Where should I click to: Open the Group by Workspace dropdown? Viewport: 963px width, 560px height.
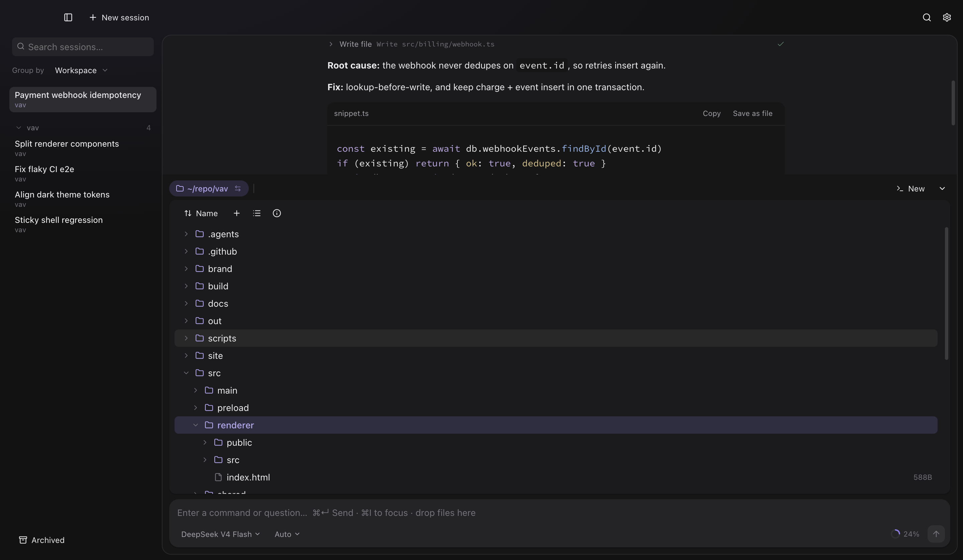pos(81,70)
